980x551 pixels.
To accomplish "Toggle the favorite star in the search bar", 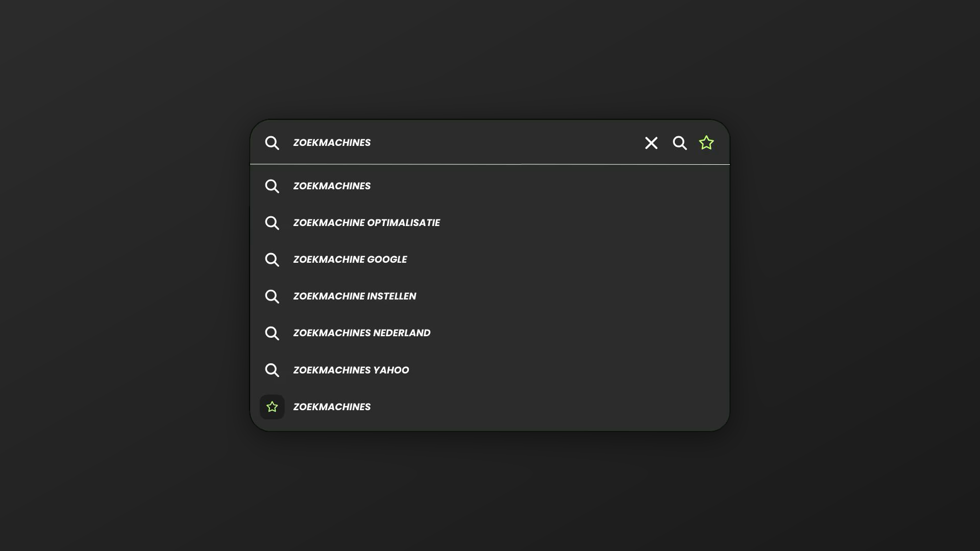I will point(706,143).
